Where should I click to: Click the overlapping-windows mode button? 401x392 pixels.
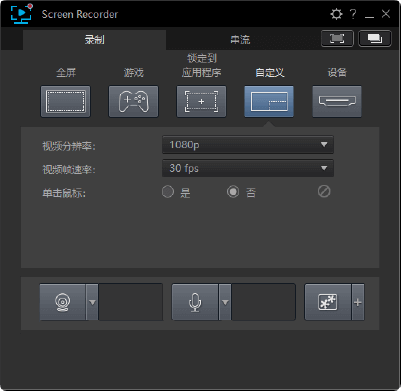pyautogui.click(x=375, y=39)
